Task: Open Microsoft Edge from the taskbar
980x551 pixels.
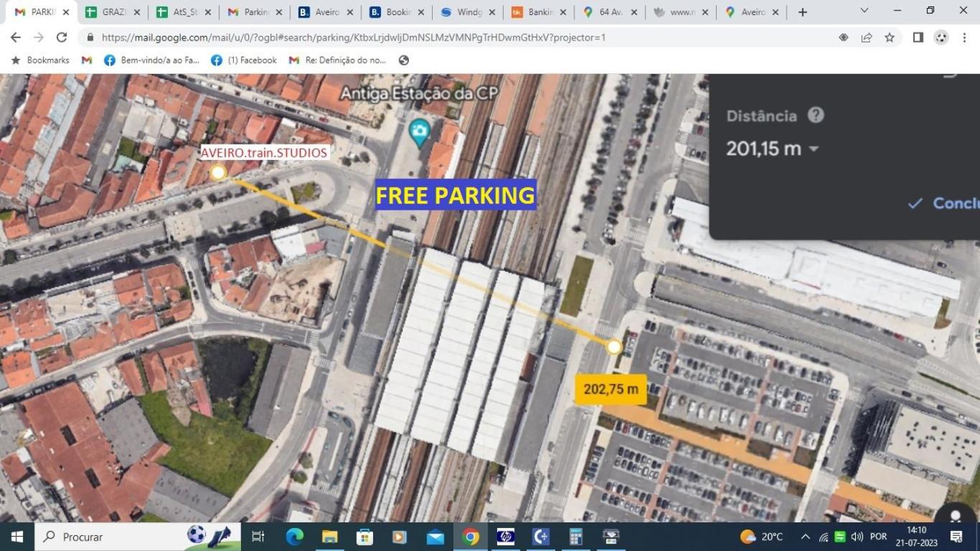Action: pos(294,537)
